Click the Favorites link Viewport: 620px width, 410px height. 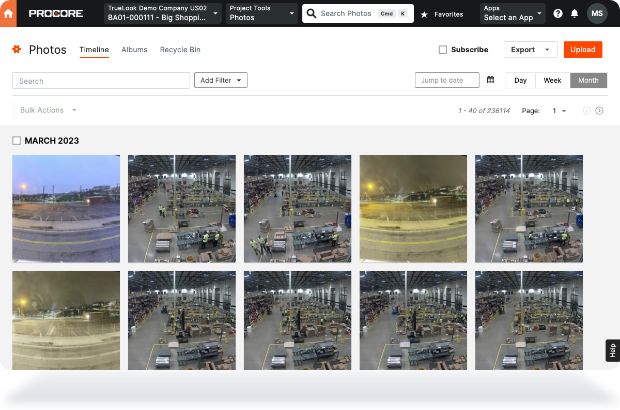click(x=448, y=14)
